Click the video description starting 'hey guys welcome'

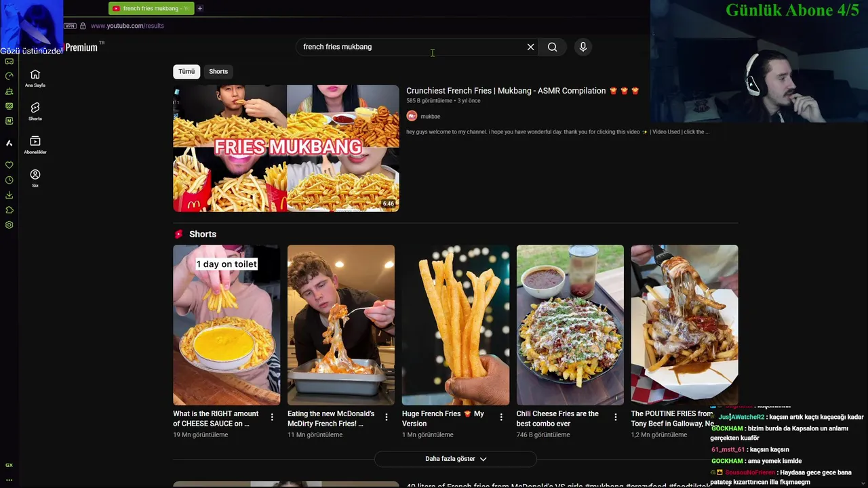(x=558, y=132)
